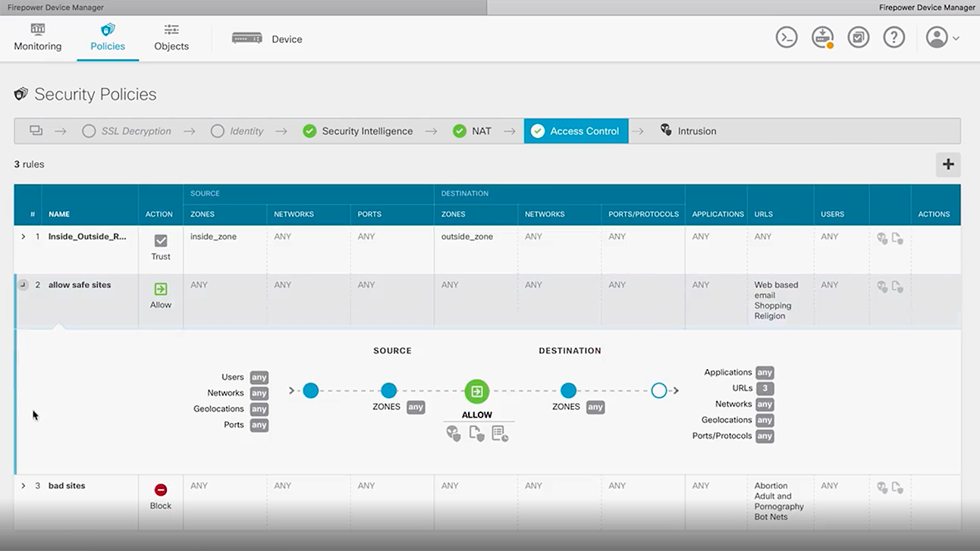Click the pending deployment icon with orange badge
This screenshot has height=551, width=980.
click(x=822, y=36)
